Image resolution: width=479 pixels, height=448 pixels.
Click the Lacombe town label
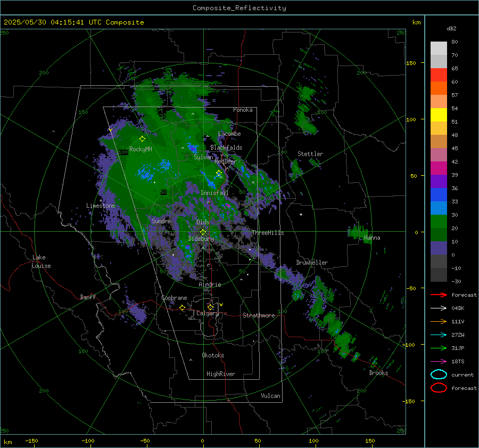tap(229, 134)
